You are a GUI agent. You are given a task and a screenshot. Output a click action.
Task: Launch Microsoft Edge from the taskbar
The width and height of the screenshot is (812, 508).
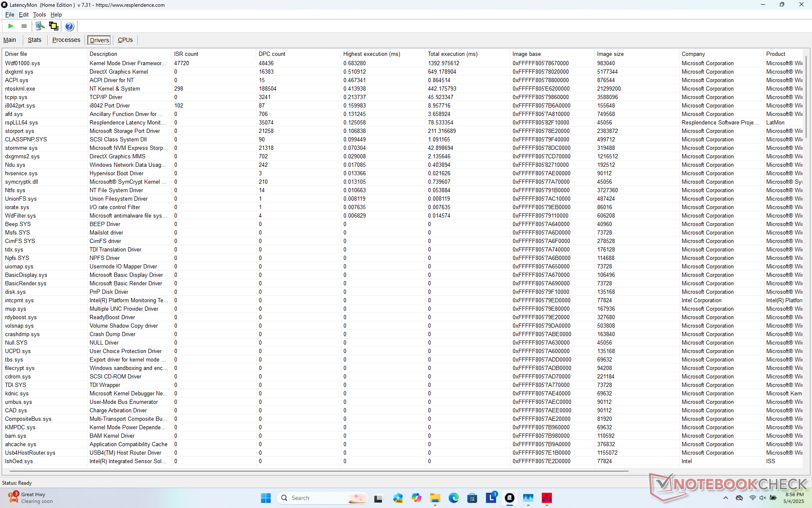pos(454,498)
